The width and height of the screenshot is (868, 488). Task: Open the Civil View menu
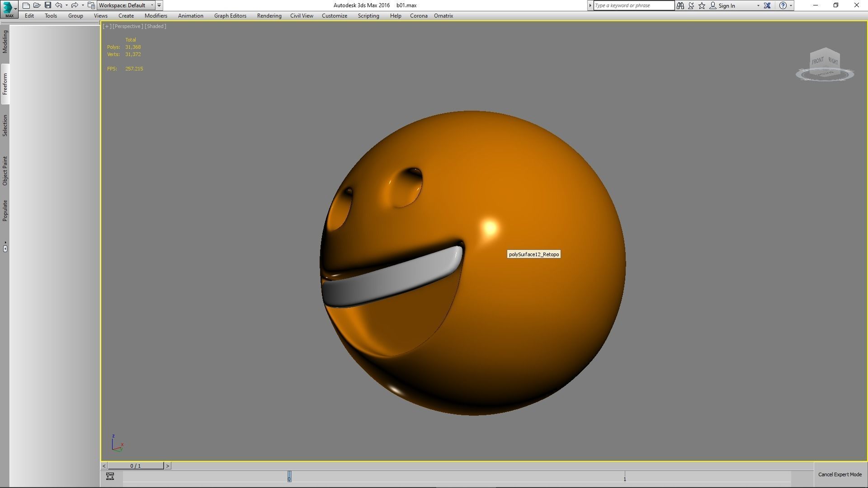tap(302, 16)
